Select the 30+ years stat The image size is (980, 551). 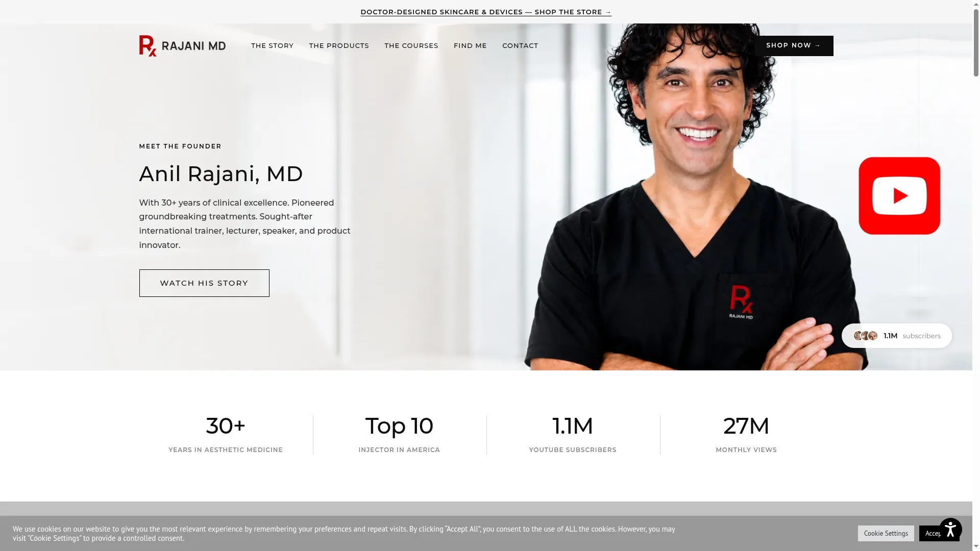click(x=226, y=434)
